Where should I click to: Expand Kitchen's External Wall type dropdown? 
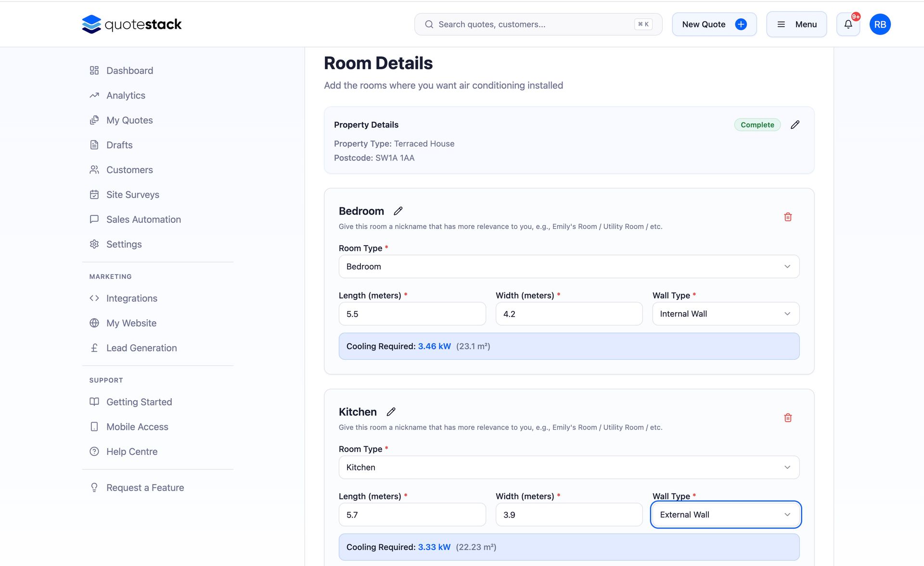tap(725, 515)
